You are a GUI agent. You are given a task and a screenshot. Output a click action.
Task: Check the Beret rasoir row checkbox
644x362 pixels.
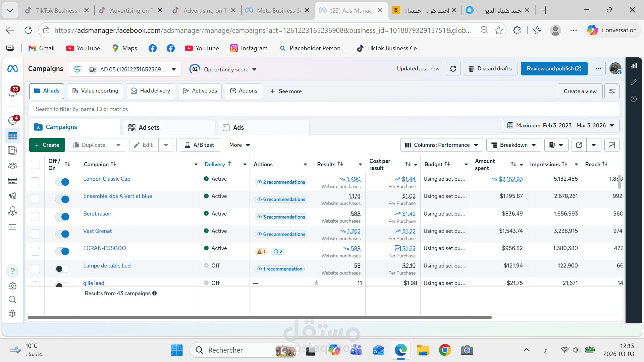pos(35,217)
